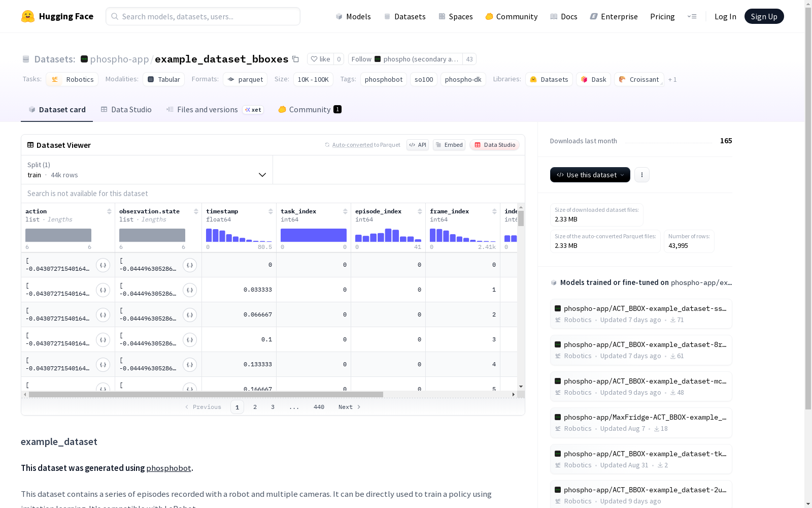Viewport: 812px width, 508px height.
Task: Click the Embed button
Action: pyautogui.click(x=449, y=145)
